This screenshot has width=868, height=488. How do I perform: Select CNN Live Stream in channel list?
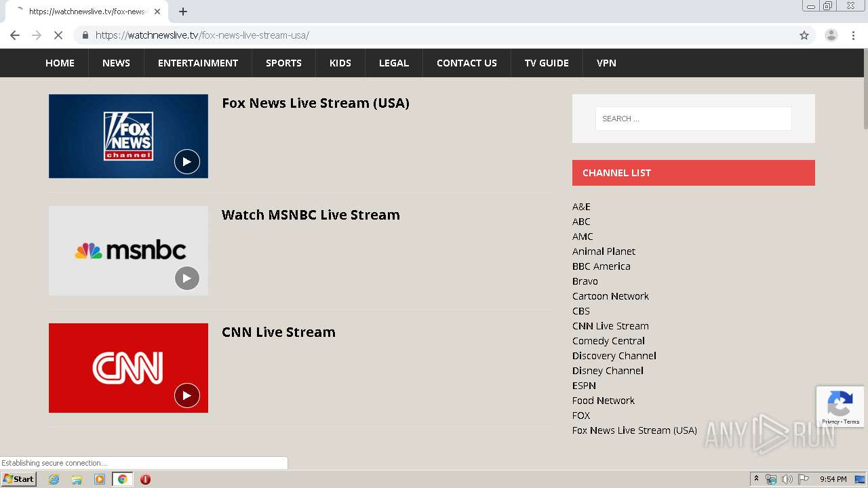pos(610,326)
